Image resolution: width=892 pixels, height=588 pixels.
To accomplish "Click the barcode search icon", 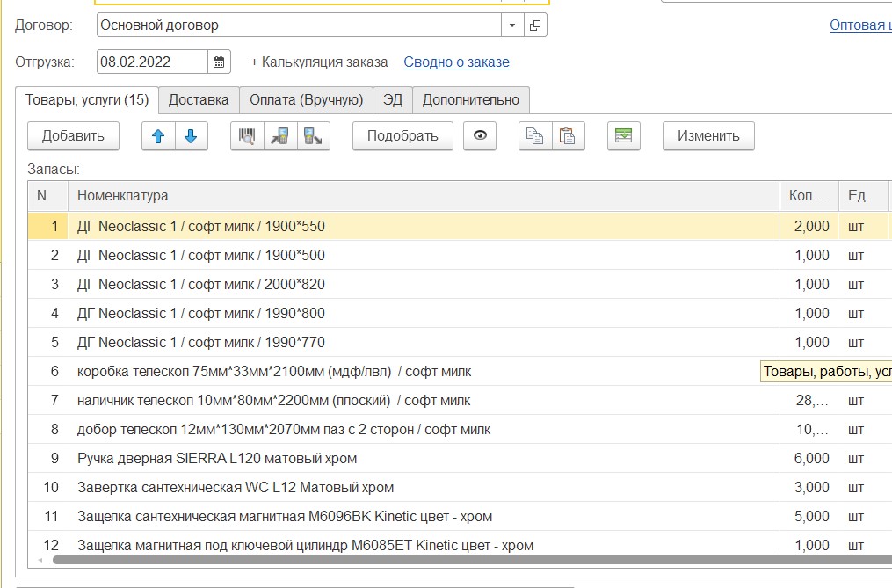I will 247,136.
